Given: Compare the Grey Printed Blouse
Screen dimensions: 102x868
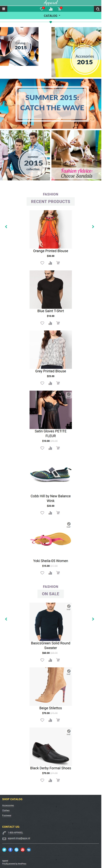Looking at the screenshot, I should pos(50,383).
